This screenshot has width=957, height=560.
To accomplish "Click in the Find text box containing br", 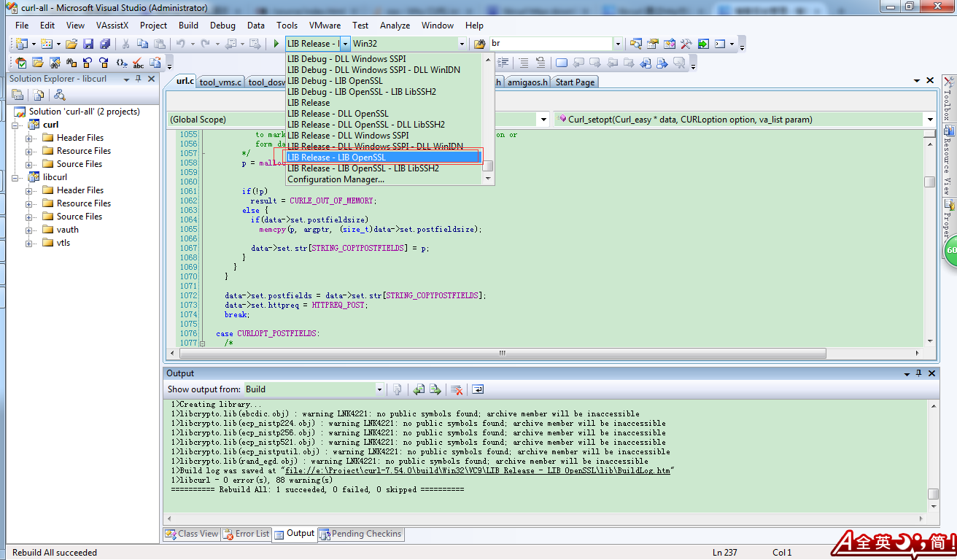I will 551,44.
